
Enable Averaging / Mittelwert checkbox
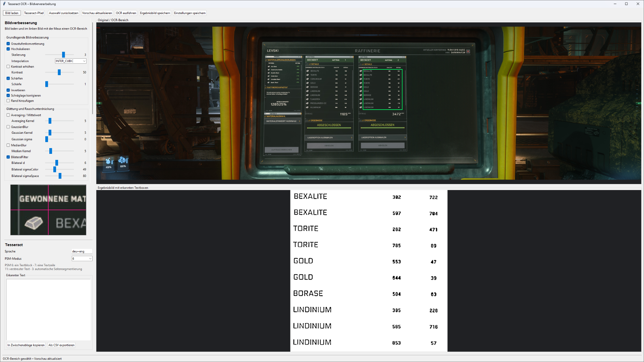8,115
